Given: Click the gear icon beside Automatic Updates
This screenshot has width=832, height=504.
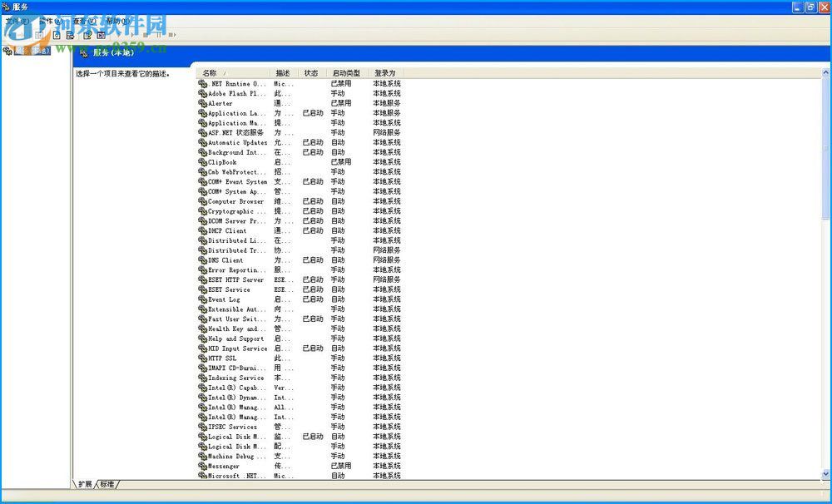Looking at the screenshot, I should point(203,143).
